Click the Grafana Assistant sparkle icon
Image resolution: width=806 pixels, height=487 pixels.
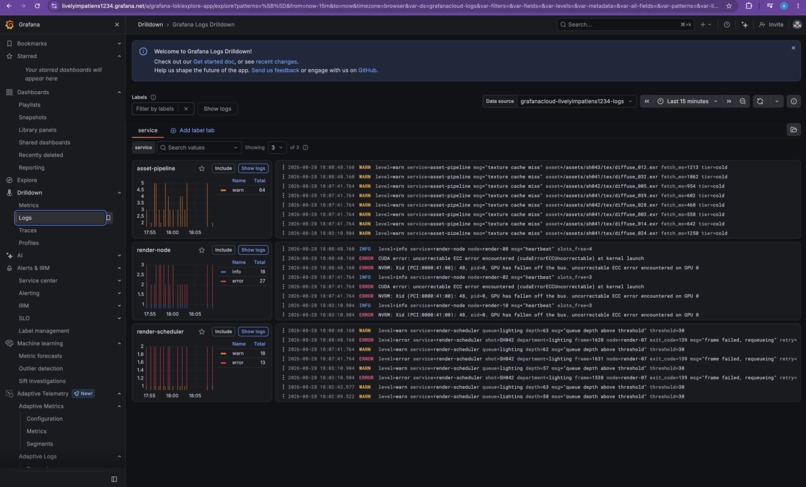[745, 25]
